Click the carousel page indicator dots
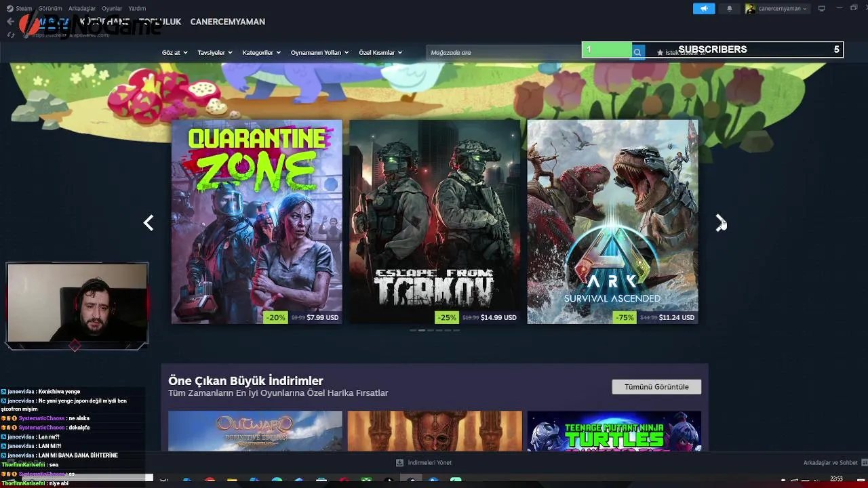This screenshot has height=488, width=868. click(435, 330)
